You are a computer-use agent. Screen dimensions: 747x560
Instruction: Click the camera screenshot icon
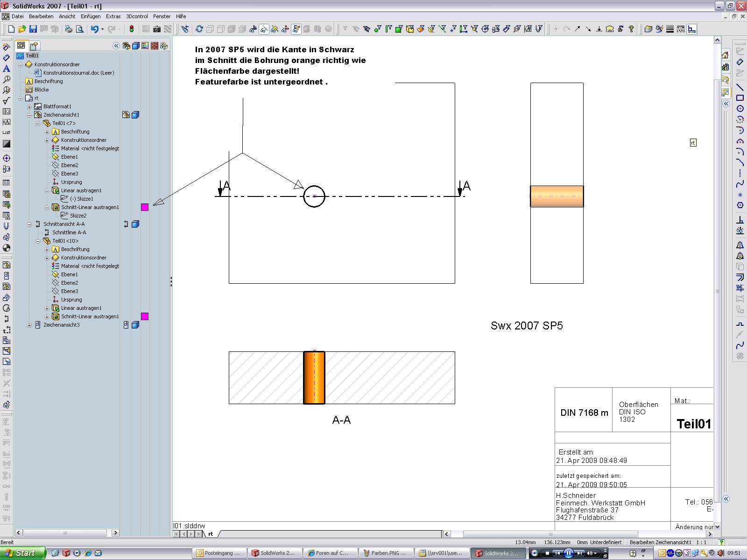[157, 29]
